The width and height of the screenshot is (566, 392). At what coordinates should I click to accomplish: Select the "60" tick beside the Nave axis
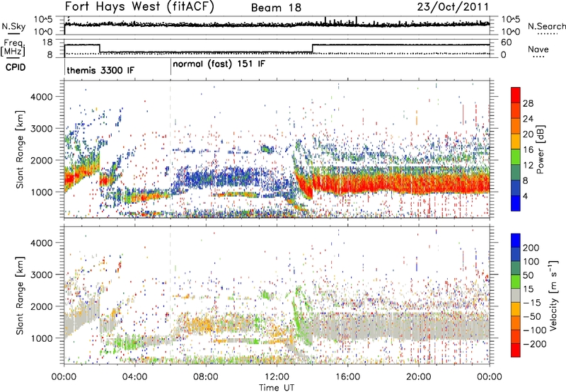click(506, 42)
